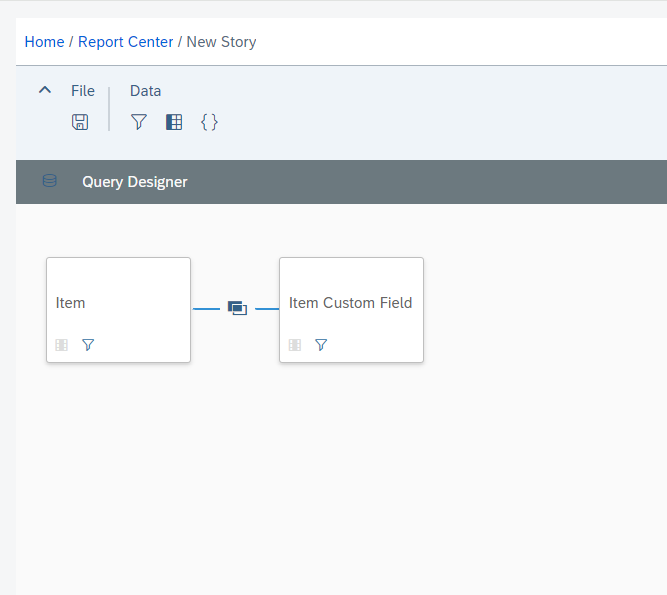This screenshot has width=667, height=595.
Task: Go to the Report Center breadcrumb link
Action: pyautogui.click(x=125, y=42)
